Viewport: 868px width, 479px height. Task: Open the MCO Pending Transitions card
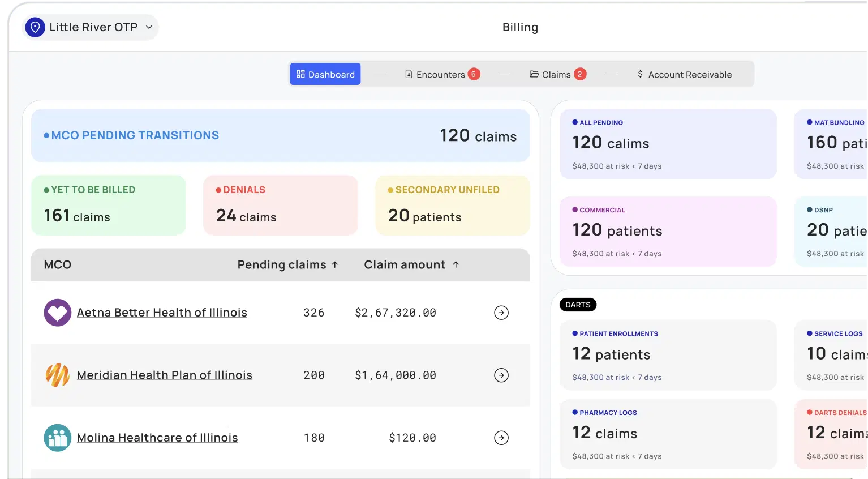point(281,135)
